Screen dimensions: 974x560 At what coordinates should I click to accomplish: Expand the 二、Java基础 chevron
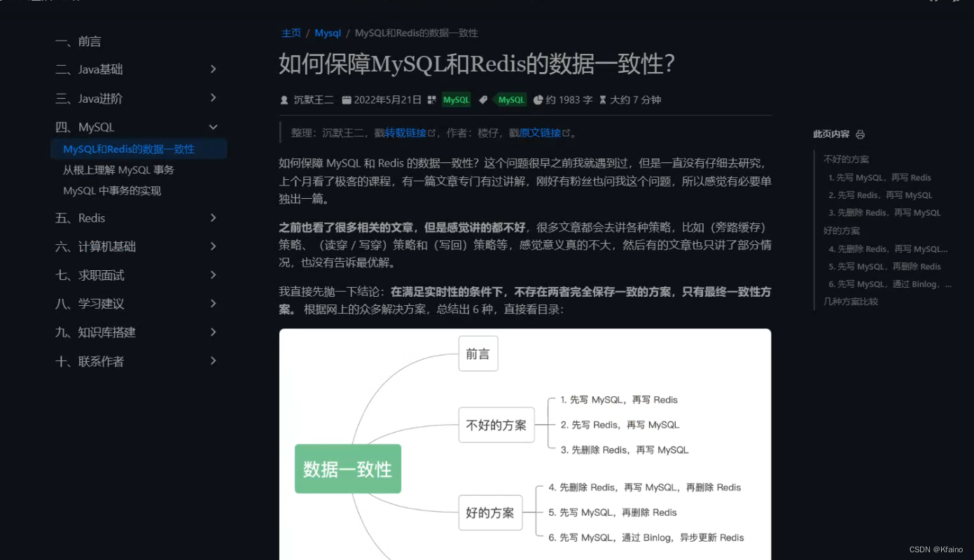point(214,69)
